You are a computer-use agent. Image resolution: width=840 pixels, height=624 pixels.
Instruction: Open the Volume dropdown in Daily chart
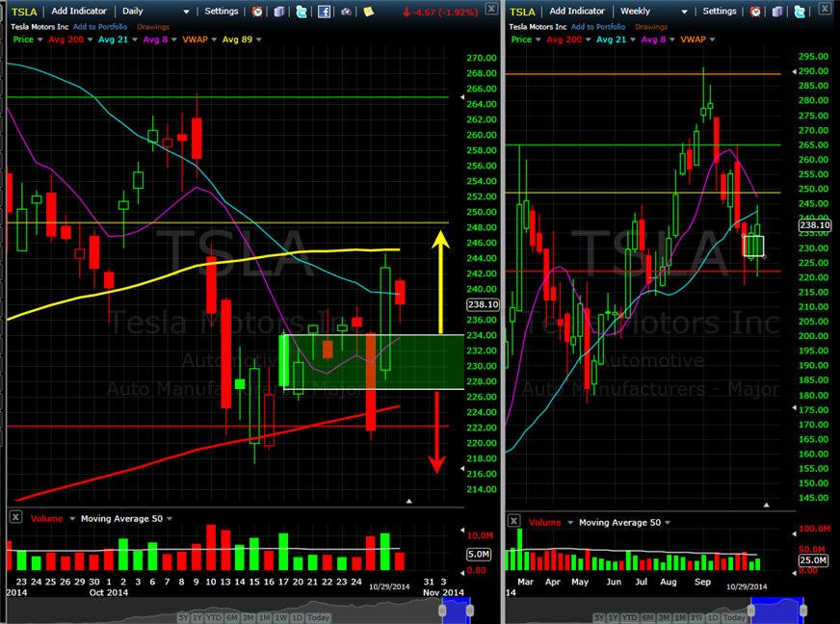coord(72,518)
